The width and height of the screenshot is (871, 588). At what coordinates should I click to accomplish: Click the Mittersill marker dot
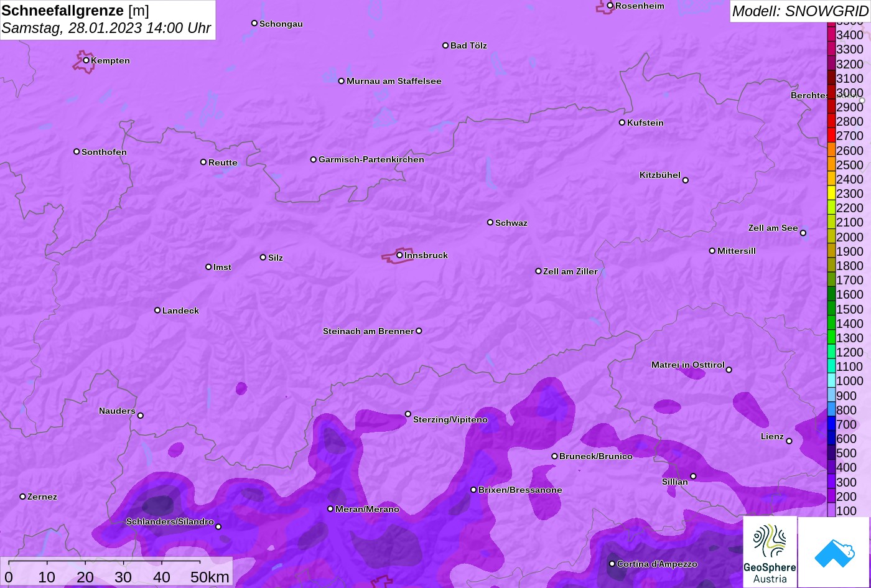coord(712,251)
